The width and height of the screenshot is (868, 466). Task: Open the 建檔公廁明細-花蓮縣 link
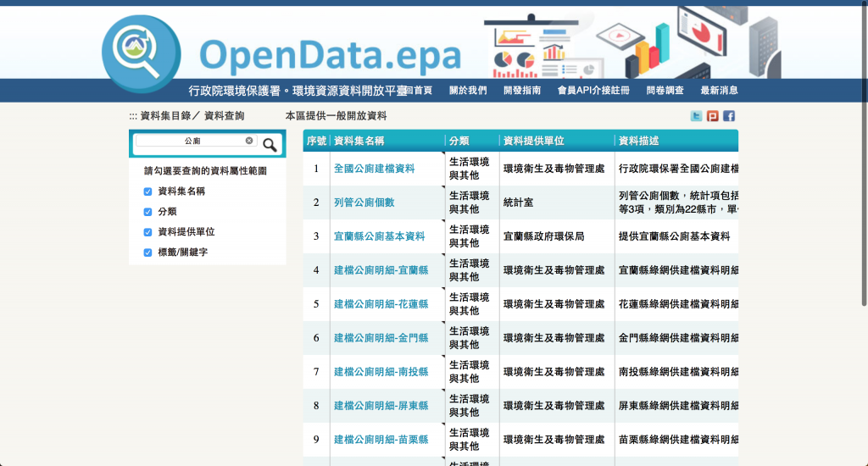coord(381,304)
